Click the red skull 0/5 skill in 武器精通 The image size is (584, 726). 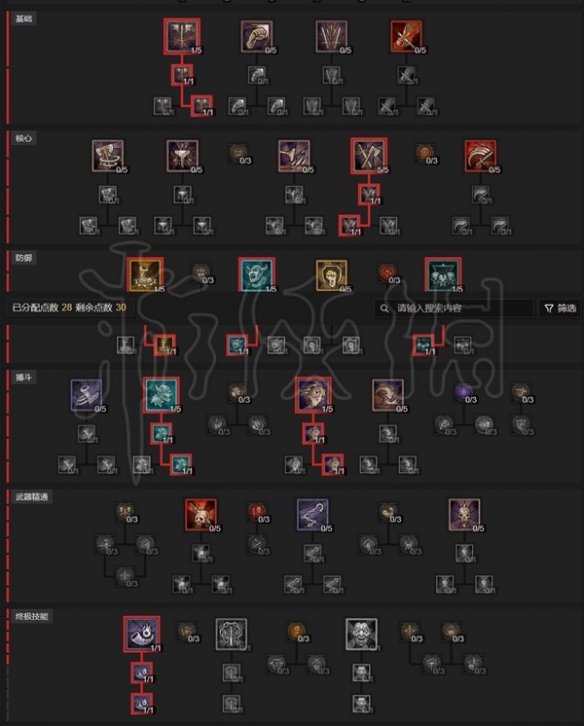[x=201, y=514]
